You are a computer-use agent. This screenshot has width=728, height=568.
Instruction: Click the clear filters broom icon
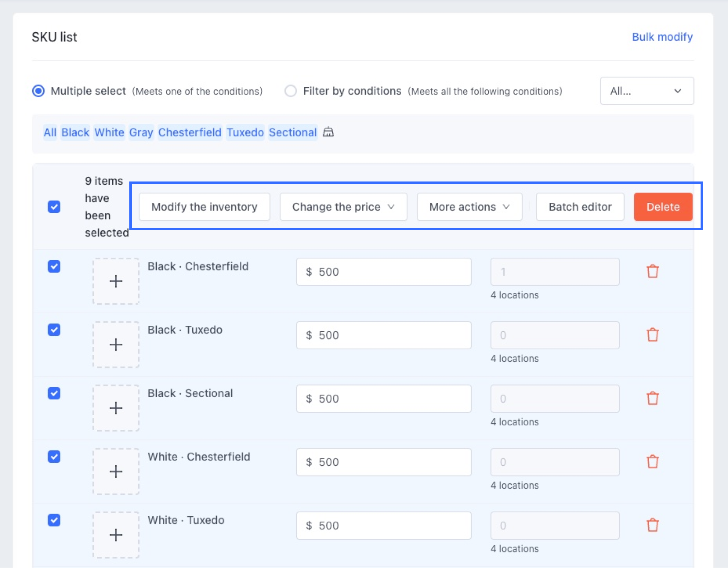(x=328, y=132)
